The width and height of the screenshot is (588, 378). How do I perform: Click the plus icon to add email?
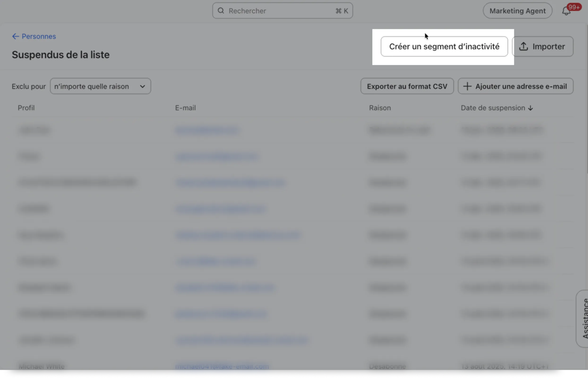click(467, 86)
